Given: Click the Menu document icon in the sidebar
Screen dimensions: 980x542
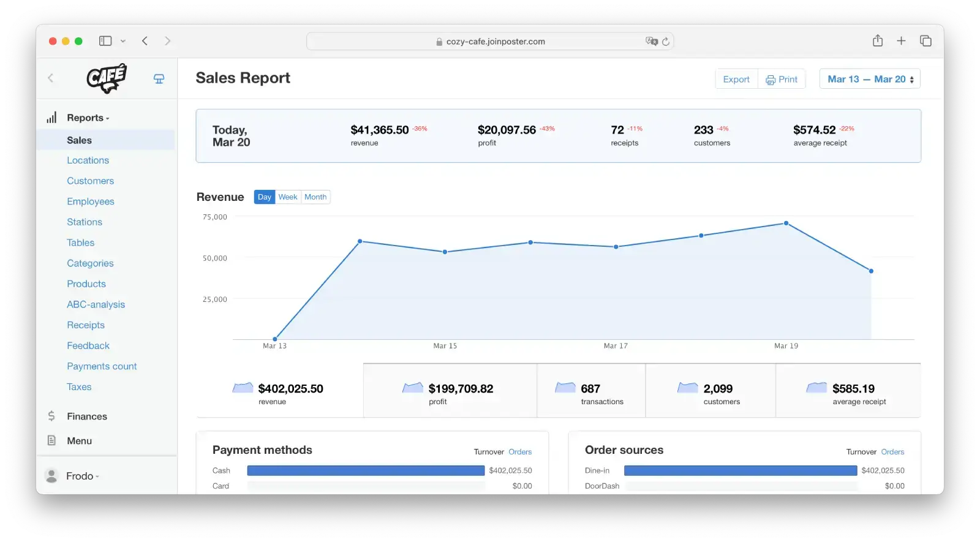Looking at the screenshot, I should coord(51,440).
